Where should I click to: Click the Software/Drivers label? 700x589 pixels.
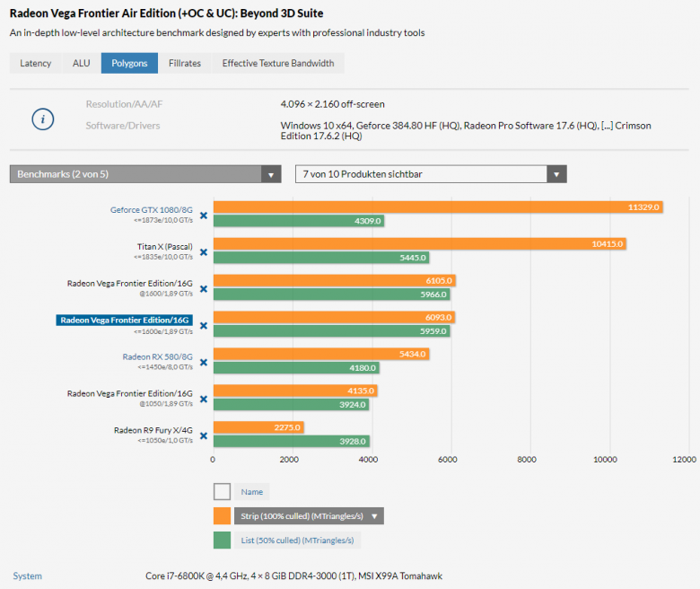click(123, 126)
